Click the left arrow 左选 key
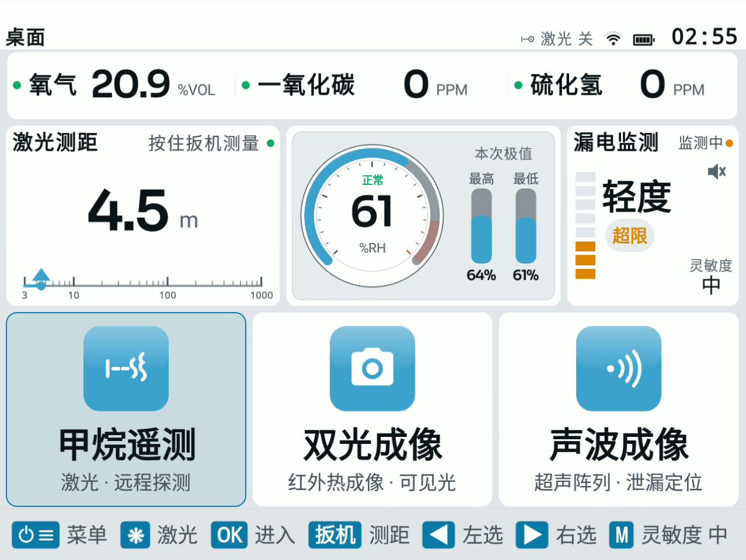The height and width of the screenshot is (560, 746). (x=438, y=535)
